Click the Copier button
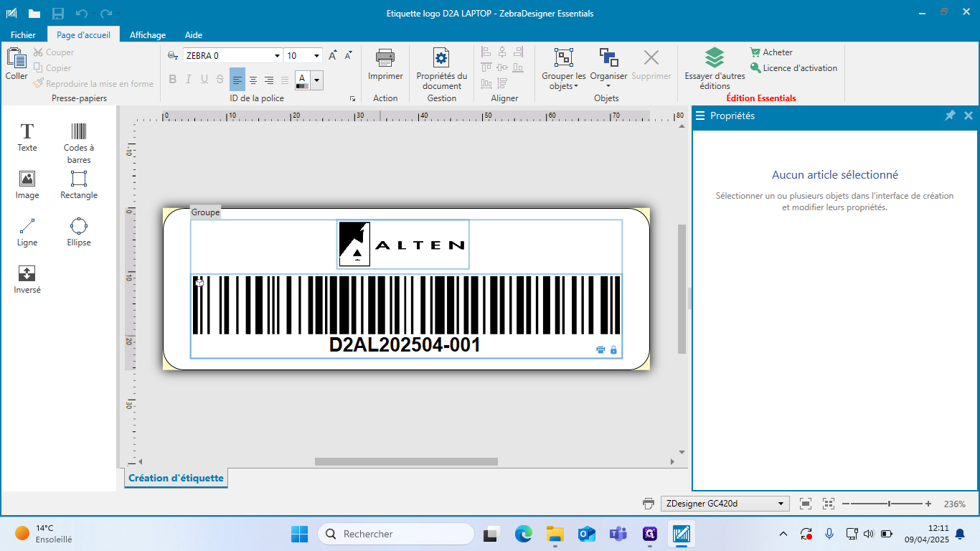980x551 pixels. click(x=52, y=68)
